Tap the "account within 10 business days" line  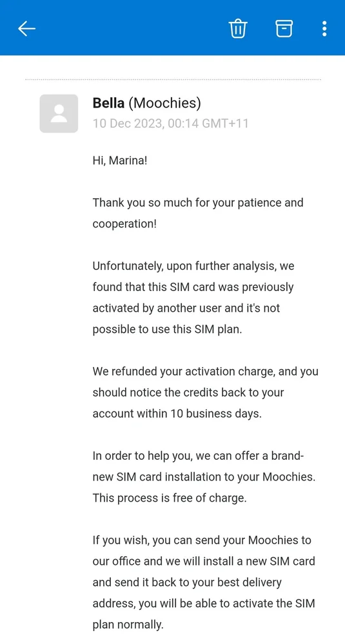[x=177, y=413]
